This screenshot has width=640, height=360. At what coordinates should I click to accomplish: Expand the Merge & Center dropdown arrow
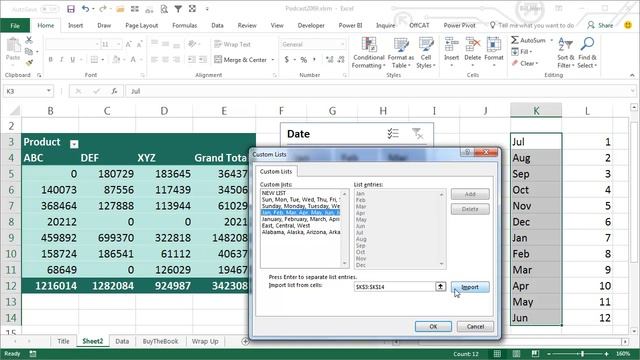coord(273,60)
